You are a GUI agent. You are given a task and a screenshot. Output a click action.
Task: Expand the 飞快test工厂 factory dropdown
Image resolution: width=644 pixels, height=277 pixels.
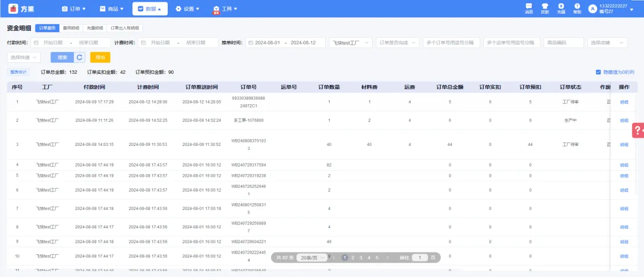click(x=351, y=43)
